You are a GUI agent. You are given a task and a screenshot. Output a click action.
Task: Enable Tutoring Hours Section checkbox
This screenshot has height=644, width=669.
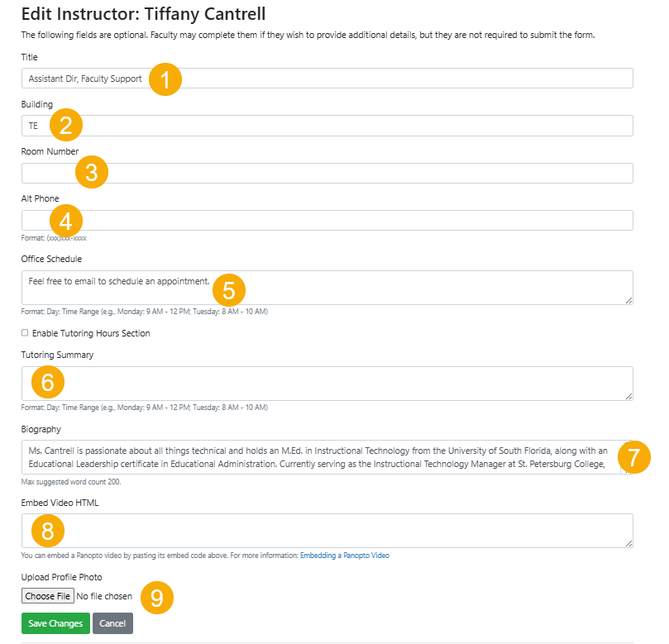(x=25, y=333)
